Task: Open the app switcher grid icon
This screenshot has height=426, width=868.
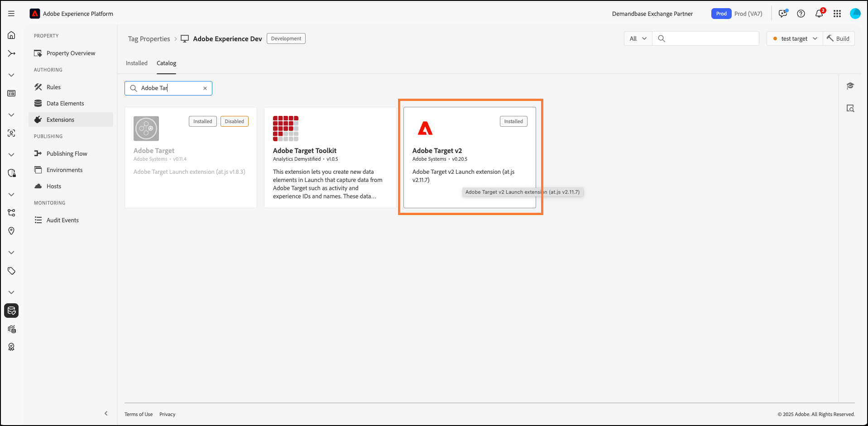Action: (x=837, y=14)
